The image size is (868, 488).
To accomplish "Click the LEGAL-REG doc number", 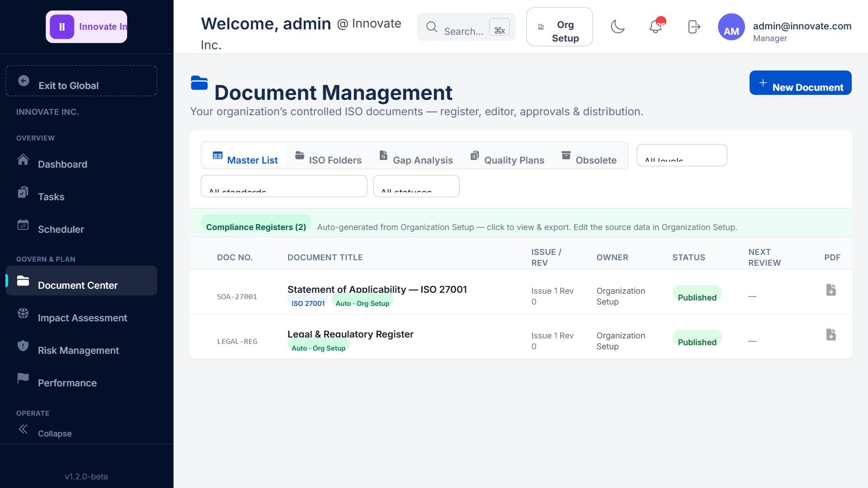I will 237,342.
